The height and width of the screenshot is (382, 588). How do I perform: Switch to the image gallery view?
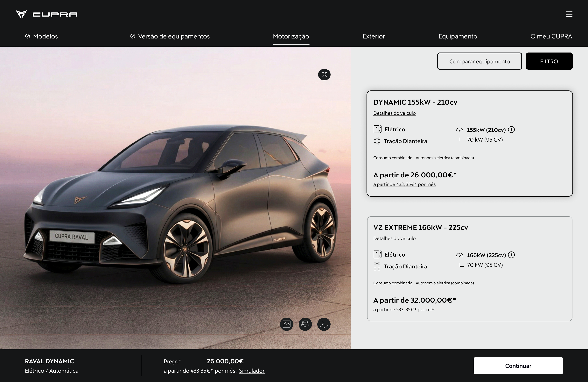tap(287, 324)
